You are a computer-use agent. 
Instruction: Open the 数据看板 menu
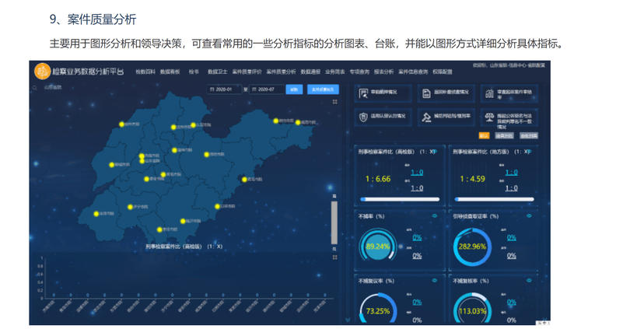tap(170, 72)
